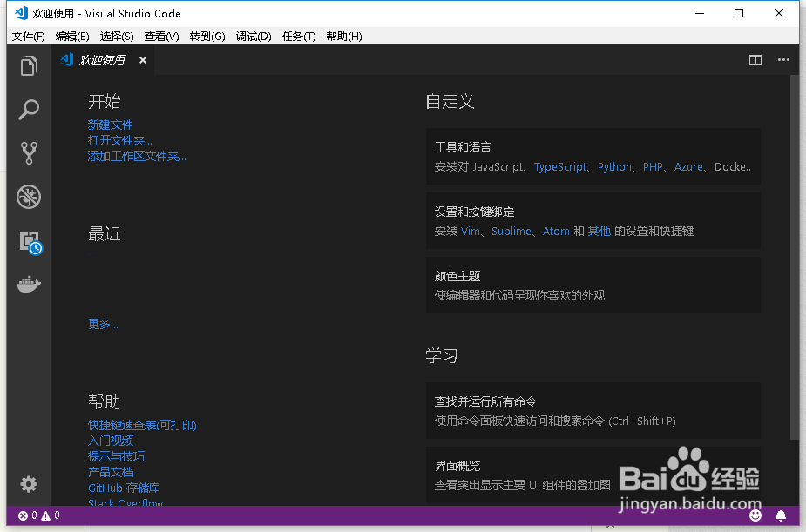
Task: Open the 提示与技巧 link
Action: pos(116,456)
